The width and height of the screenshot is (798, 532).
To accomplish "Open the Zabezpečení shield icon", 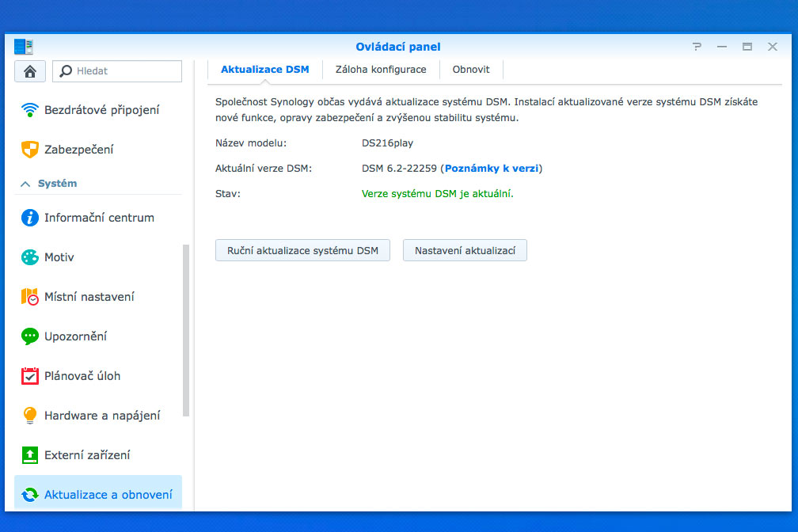I will tap(30, 150).
